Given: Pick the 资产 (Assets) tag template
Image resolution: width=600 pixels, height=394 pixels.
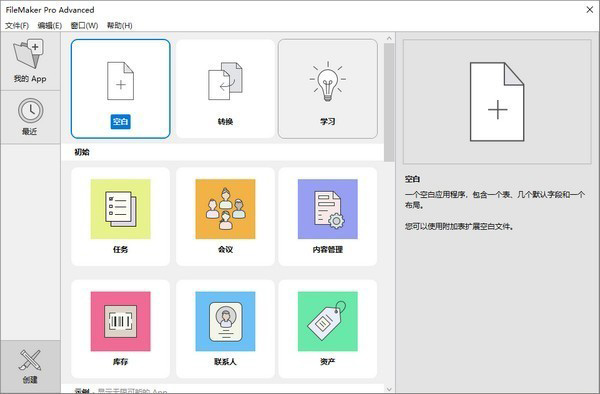Looking at the screenshot, I should [x=328, y=329].
